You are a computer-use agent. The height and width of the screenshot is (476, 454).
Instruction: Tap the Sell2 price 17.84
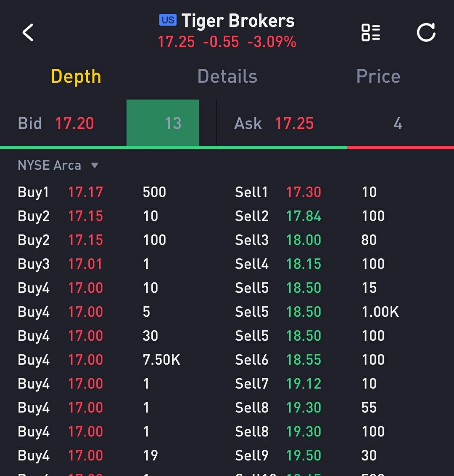coord(304,216)
